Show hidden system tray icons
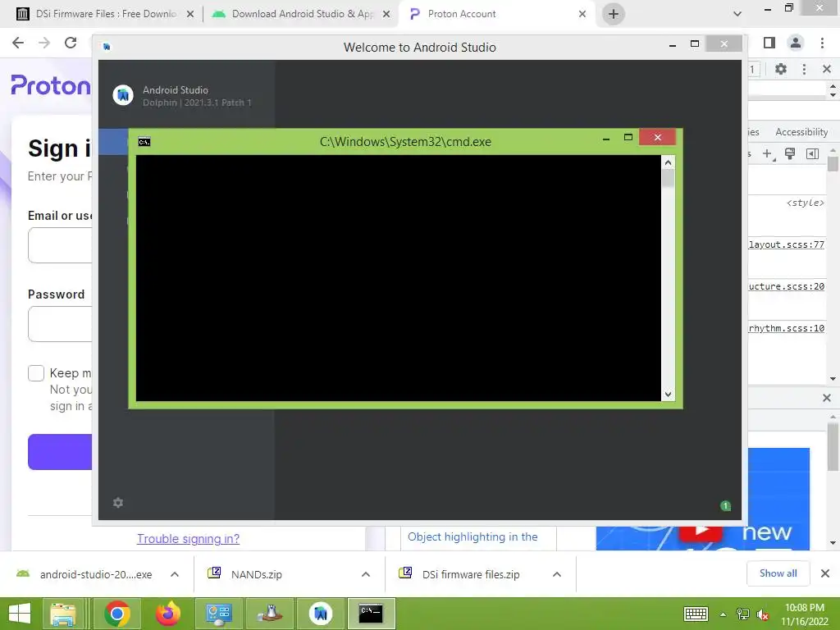This screenshot has height=630, width=840. click(723, 614)
